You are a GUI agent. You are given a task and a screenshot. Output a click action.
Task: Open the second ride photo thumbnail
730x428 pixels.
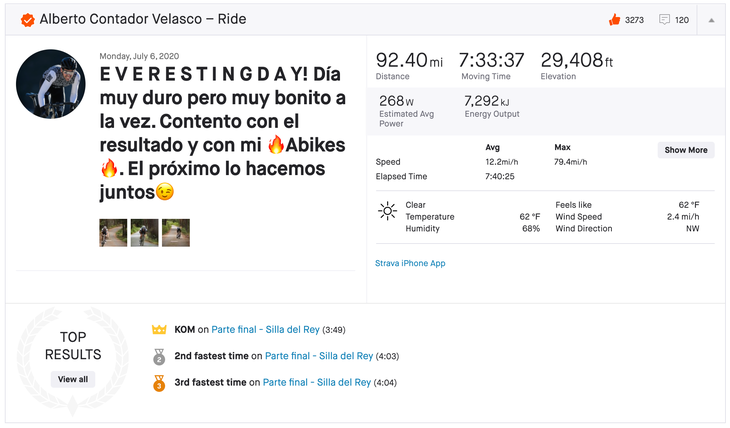pyautogui.click(x=144, y=233)
